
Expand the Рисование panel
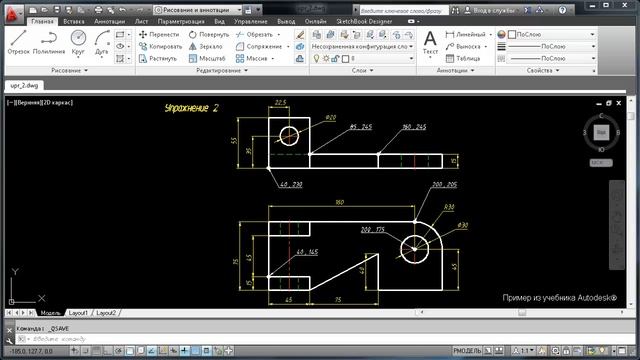point(69,71)
